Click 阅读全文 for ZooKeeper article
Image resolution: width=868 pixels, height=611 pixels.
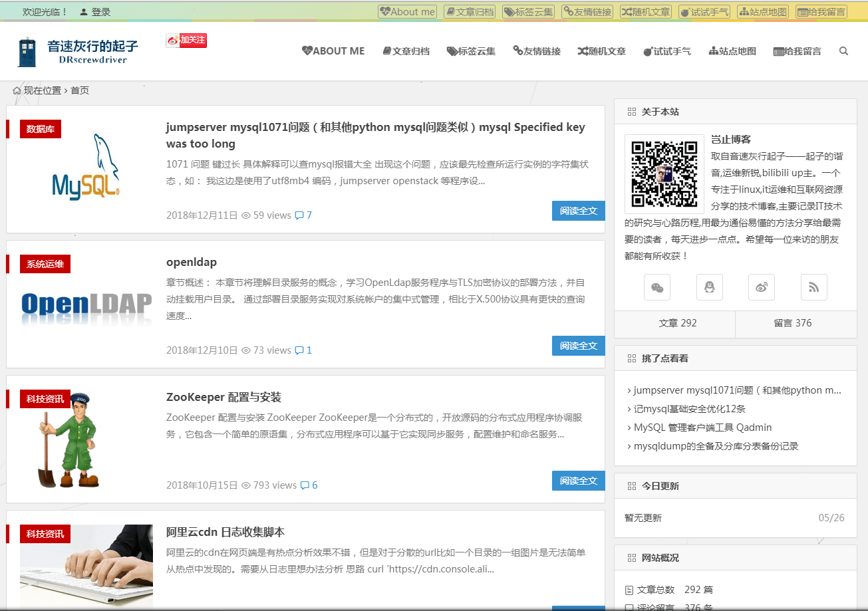578,481
